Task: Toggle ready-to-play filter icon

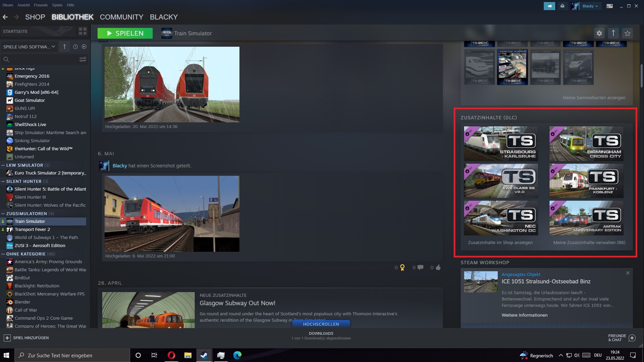Action: [84, 47]
